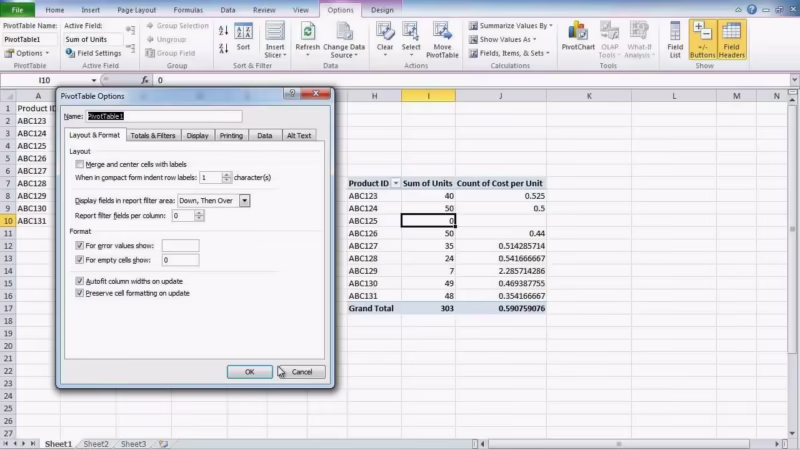Click the insert function fx icon
800x450 pixels.
tap(145, 80)
